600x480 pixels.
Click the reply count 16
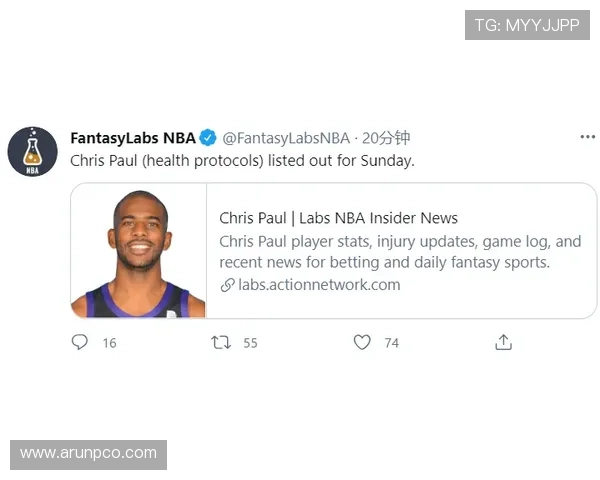[109, 343]
